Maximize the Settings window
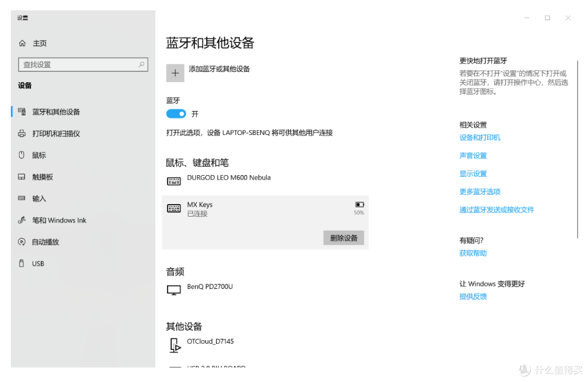Screen dimensions: 588x382 (x=547, y=17)
